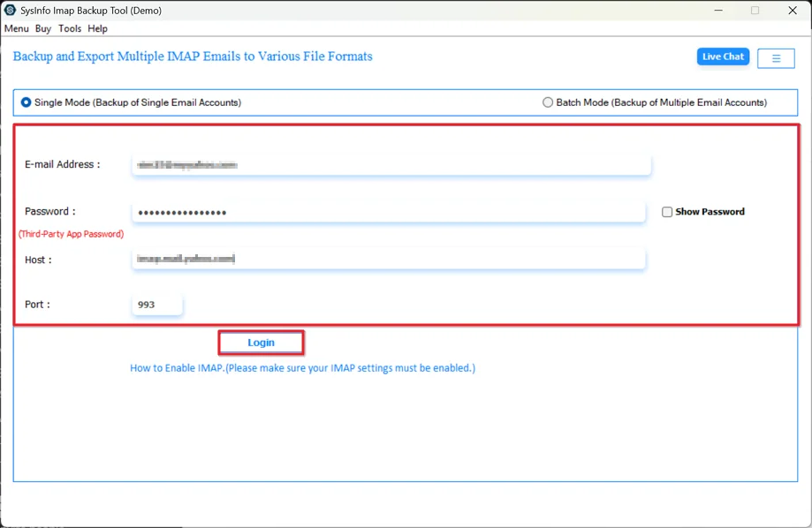812x528 pixels.
Task: Open the How to Enable IMAP link
Action: pyautogui.click(x=302, y=368)
